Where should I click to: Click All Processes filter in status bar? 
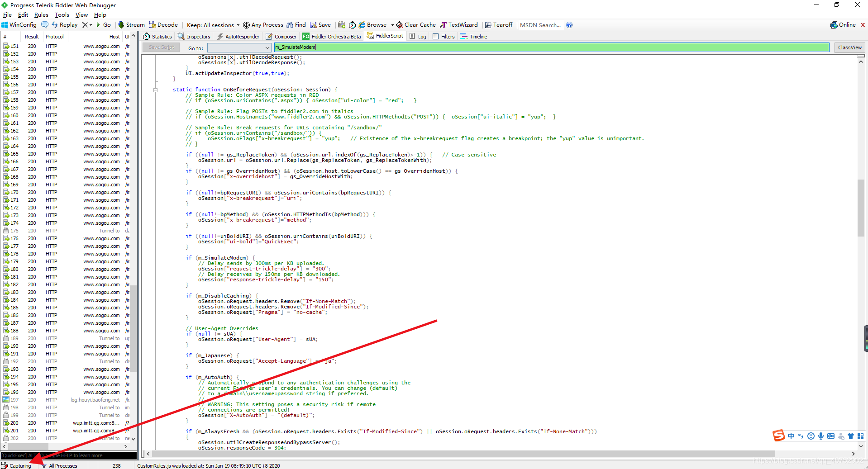59,465
